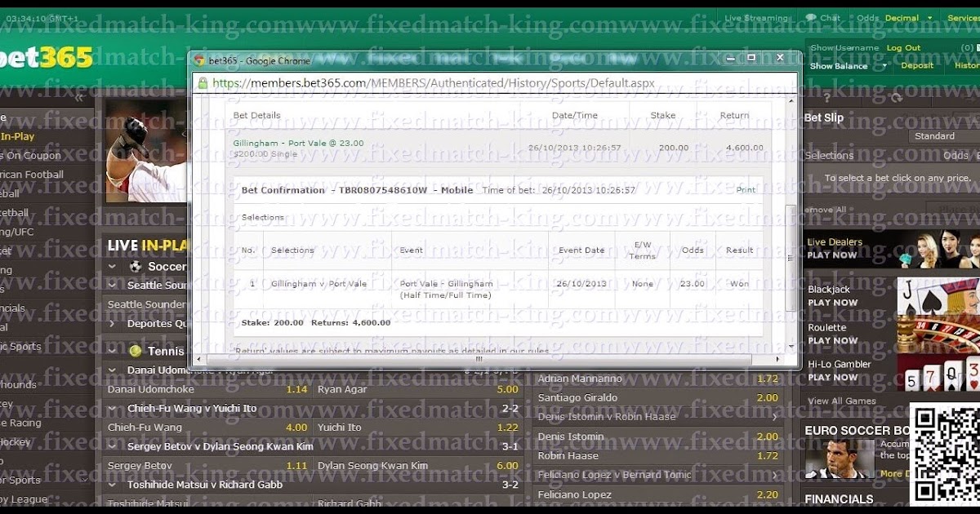Select In-Play in the left sports menu
The width and height of the screenshot is (980, 514).
pos(17,136)
